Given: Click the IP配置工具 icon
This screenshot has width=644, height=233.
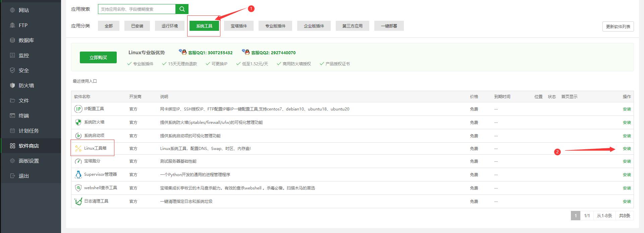Looking at the screenshot, I should 78,109.
